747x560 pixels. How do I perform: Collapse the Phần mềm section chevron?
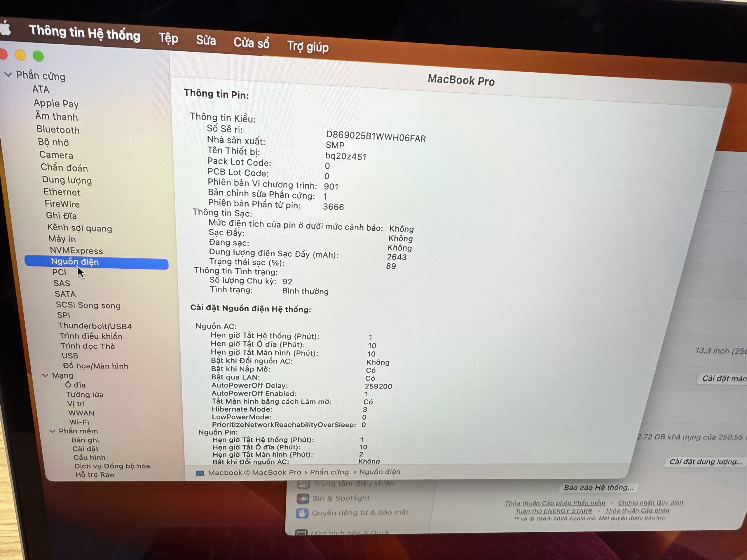point(52,431)
